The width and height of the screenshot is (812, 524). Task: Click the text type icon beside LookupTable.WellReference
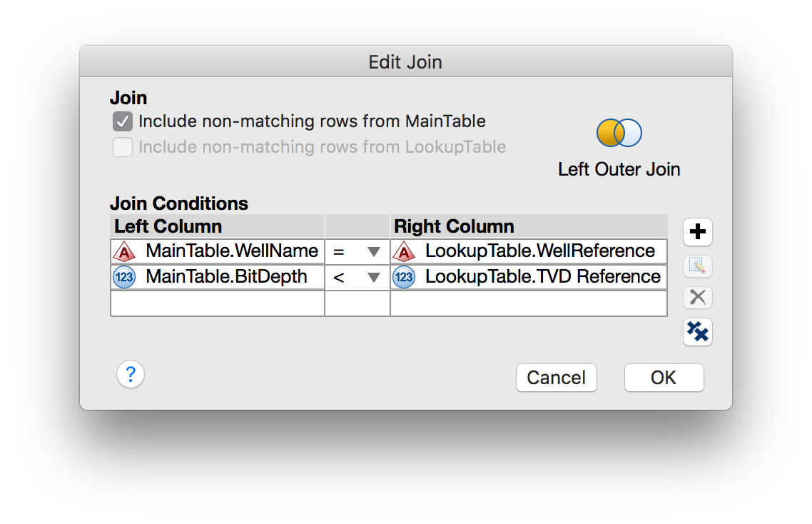coord(404,251)
